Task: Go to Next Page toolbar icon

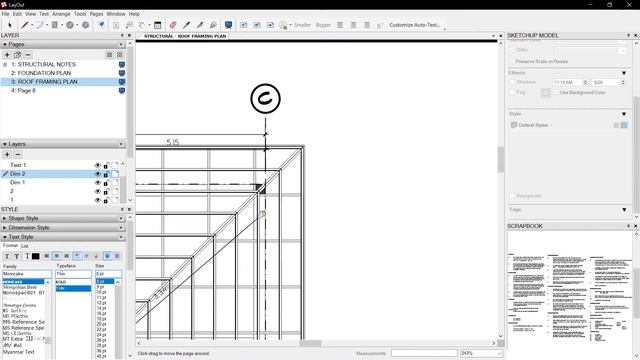Action: click(270, 25)
